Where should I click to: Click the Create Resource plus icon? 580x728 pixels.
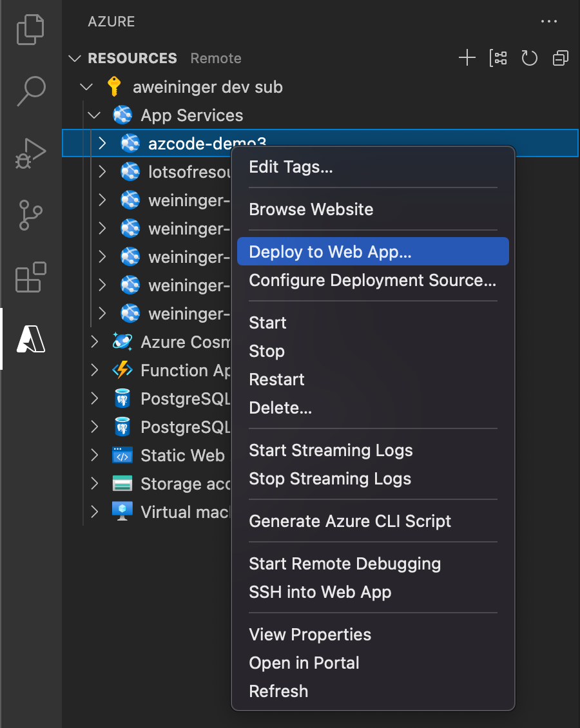(467, 58)
